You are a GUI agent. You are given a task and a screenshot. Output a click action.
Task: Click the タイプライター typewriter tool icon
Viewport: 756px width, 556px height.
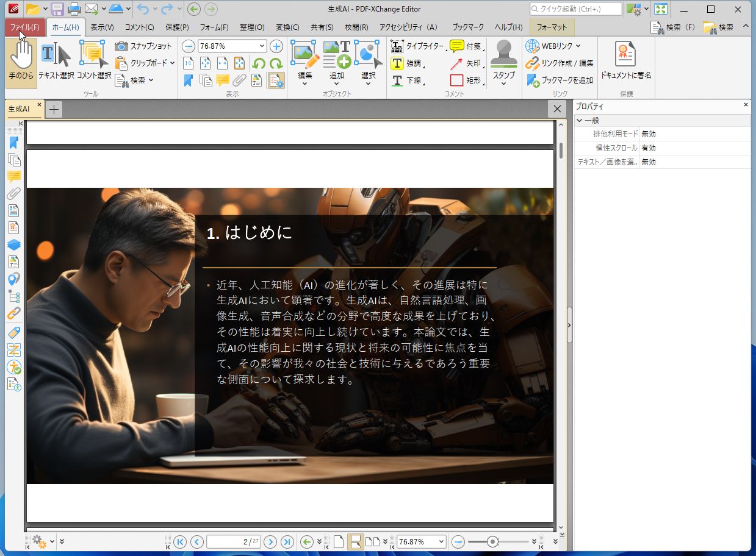397,46
